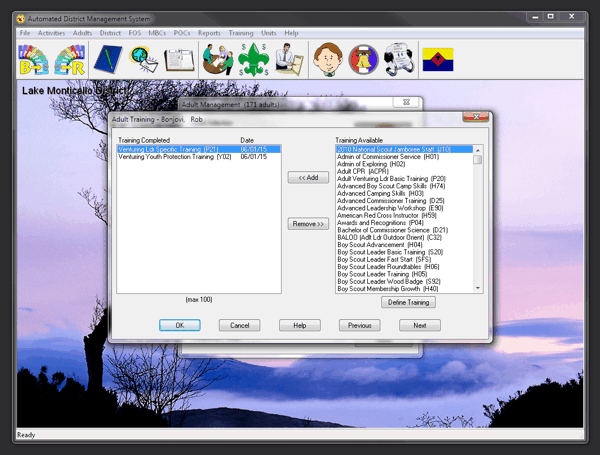Click the E-to-R folders toolbar icon
Viewport: 600px width, 455px height.
coord(69,60)
